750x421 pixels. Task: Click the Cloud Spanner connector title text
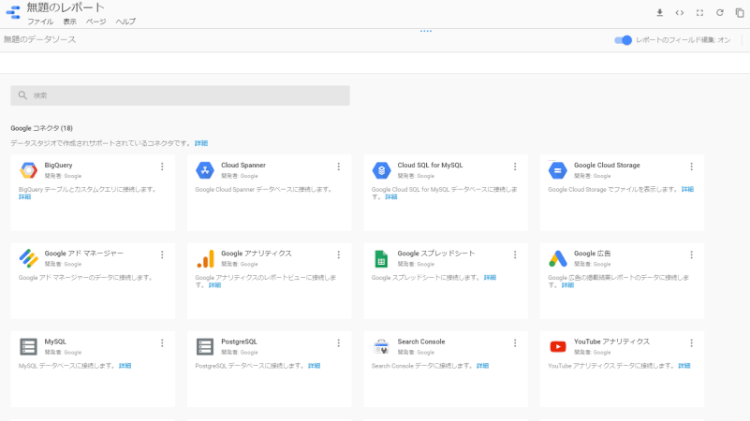[243, 165]
